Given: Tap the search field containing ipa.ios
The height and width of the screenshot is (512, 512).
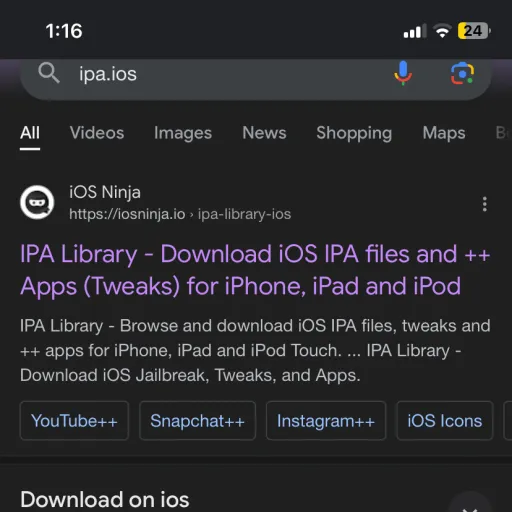Looking at the screenshot, I should tap(256, 79).
